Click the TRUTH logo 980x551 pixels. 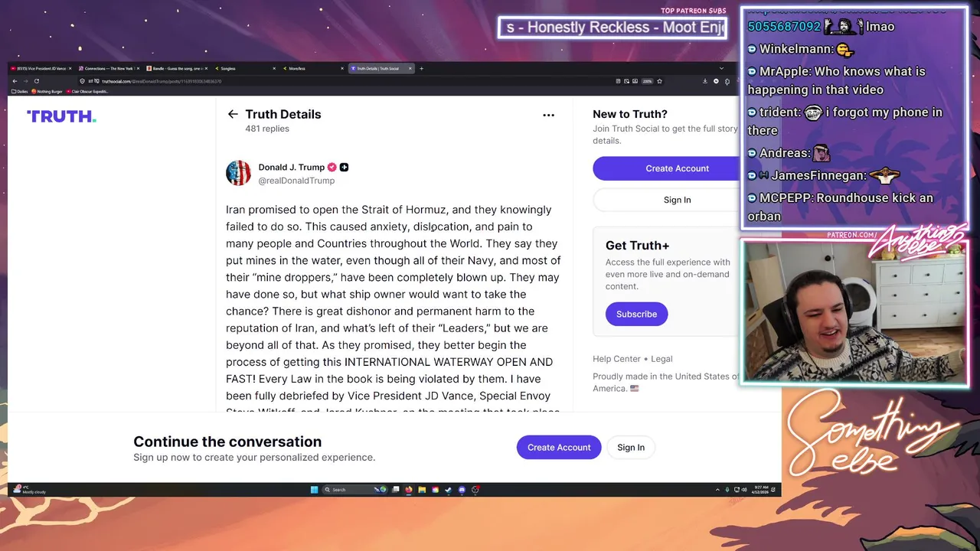[61, 116]
